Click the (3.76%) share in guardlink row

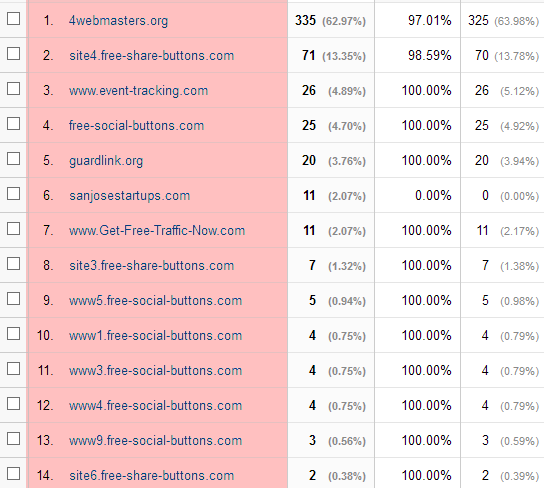[x=347, y=162]
